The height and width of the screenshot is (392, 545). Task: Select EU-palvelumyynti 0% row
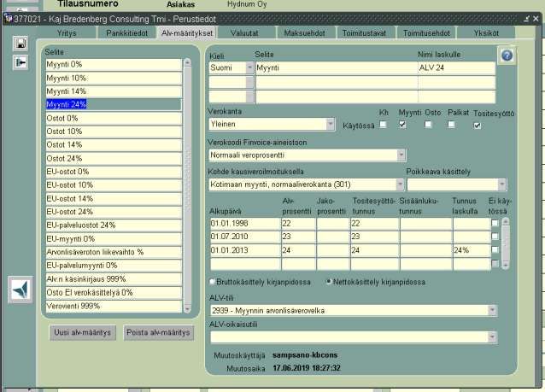(x=114, y=266)
